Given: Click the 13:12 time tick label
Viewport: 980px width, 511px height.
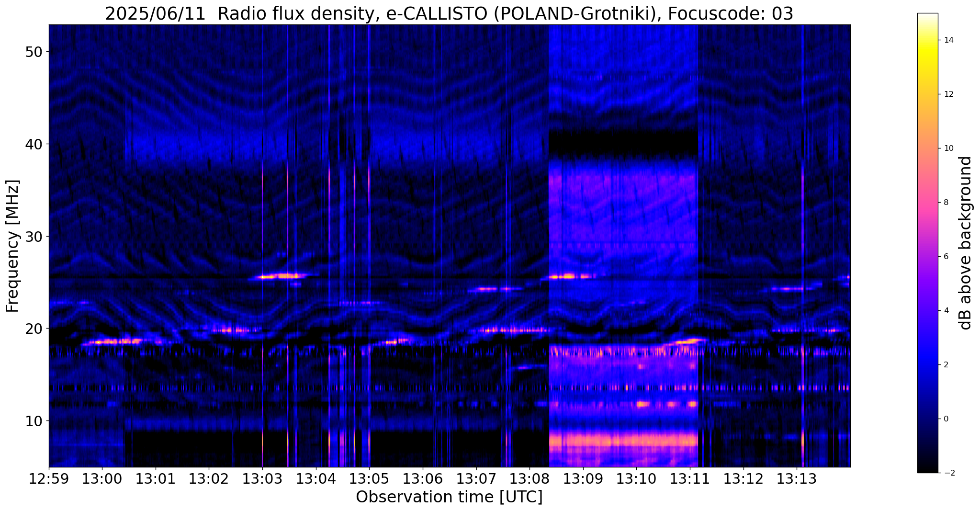Looking at the screenshot, I should point(743,478).
